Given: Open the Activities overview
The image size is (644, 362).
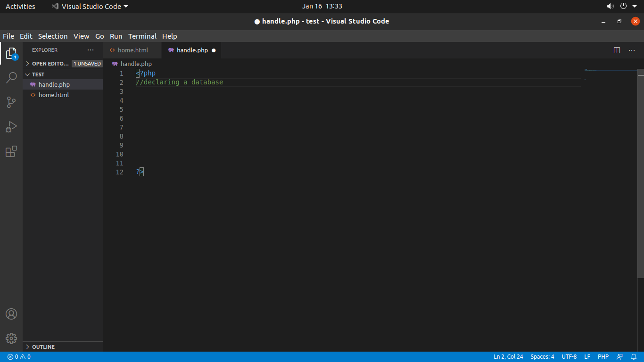Looking at the screenshot, I should click(x=20, y=6).
